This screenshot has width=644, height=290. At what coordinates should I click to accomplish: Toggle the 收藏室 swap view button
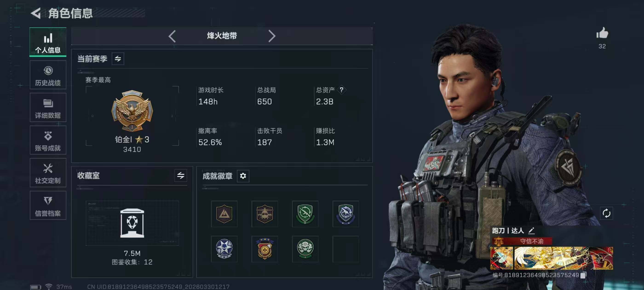coord(181,176)
